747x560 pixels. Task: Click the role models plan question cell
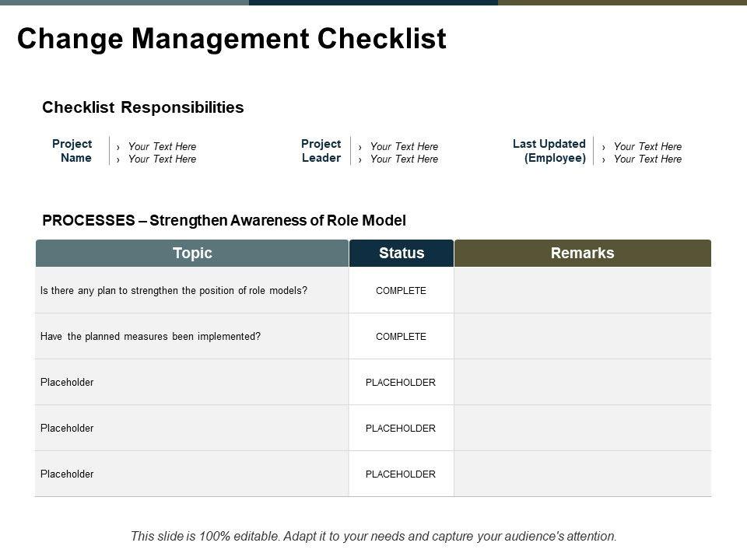[x=174, y=291]
